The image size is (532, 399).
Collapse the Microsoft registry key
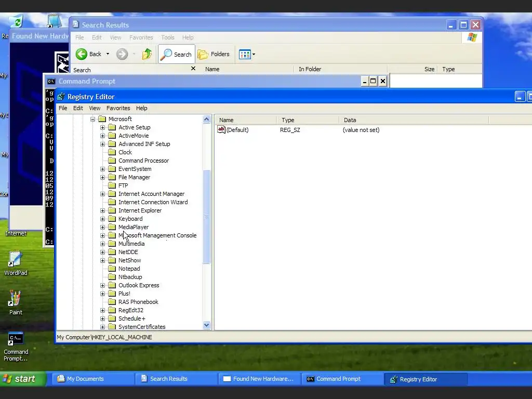(92, 119)
